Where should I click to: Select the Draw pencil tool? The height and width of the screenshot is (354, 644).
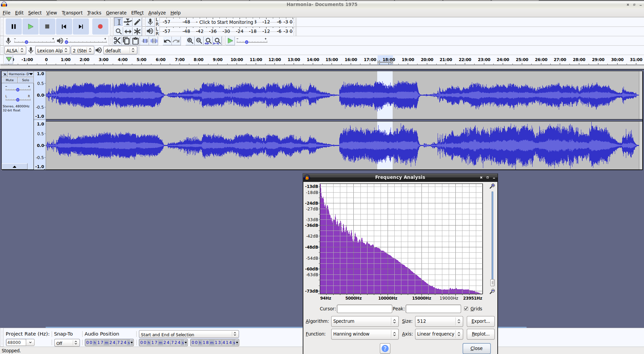tap(137, 22)
